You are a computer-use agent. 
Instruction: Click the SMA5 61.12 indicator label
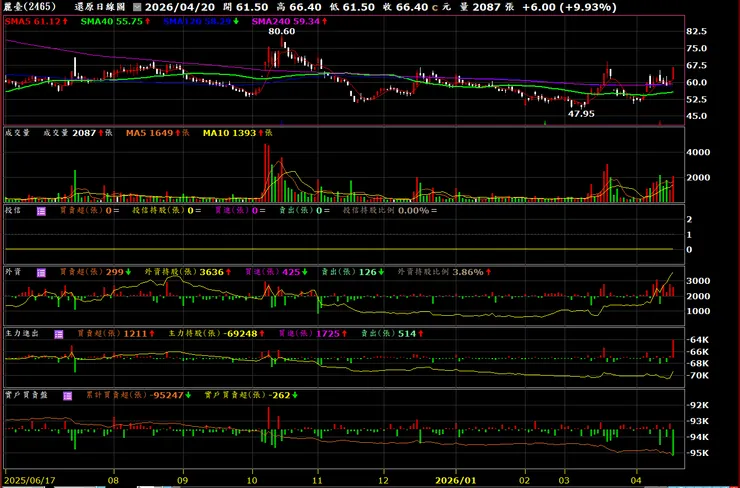pos(36,21)
